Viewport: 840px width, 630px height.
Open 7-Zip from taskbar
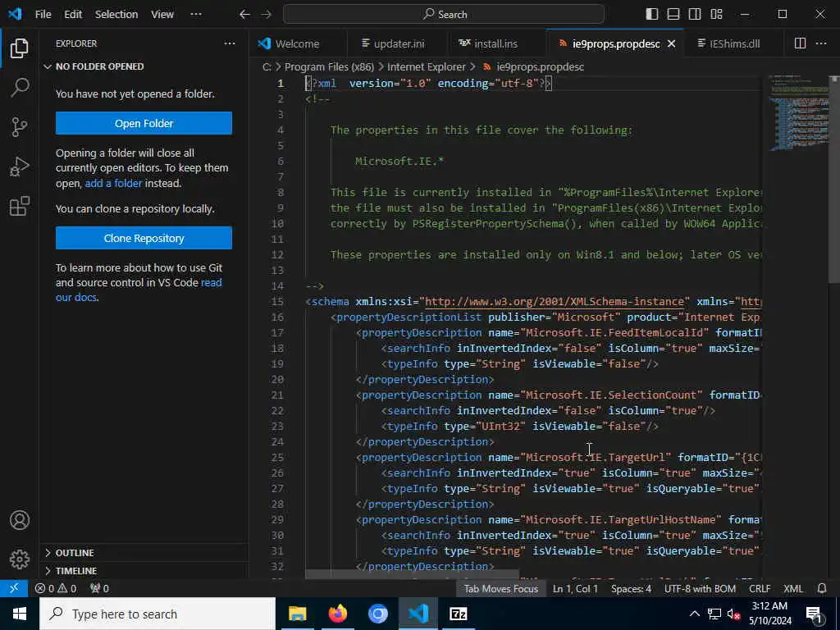[458, 614]
